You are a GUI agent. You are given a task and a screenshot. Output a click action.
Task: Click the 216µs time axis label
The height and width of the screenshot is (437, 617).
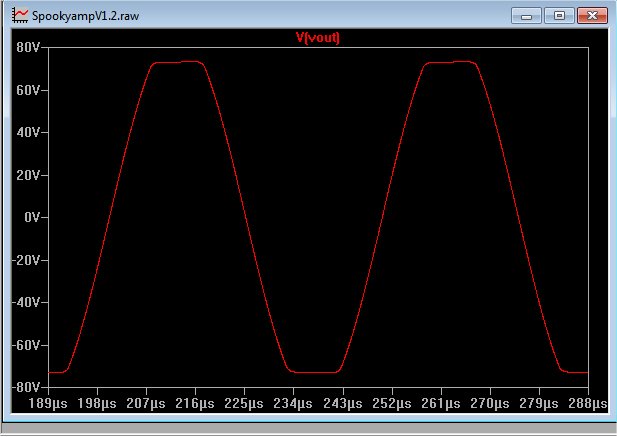tap(195, 404)
